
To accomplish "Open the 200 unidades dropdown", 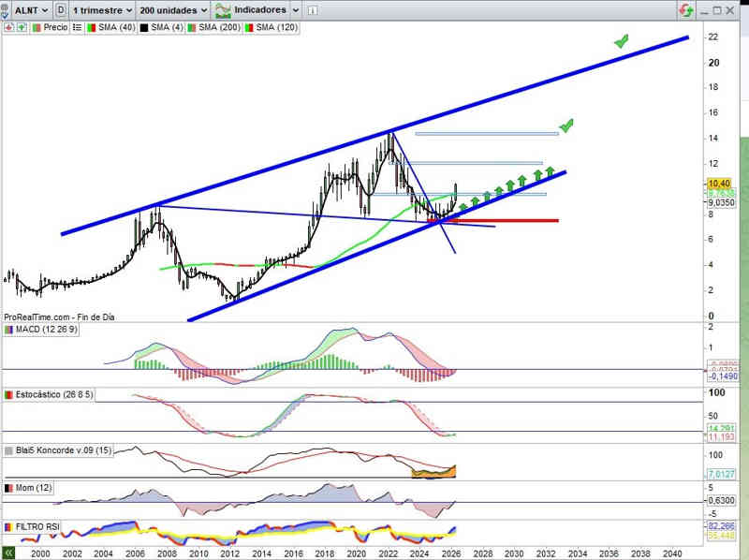I will coord(173,10).
